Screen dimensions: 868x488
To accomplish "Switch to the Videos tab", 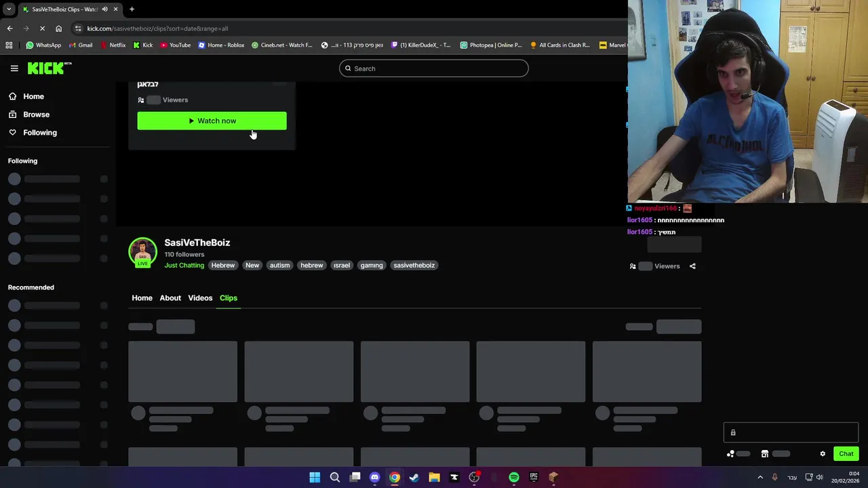I will click(x=200, y=298).
